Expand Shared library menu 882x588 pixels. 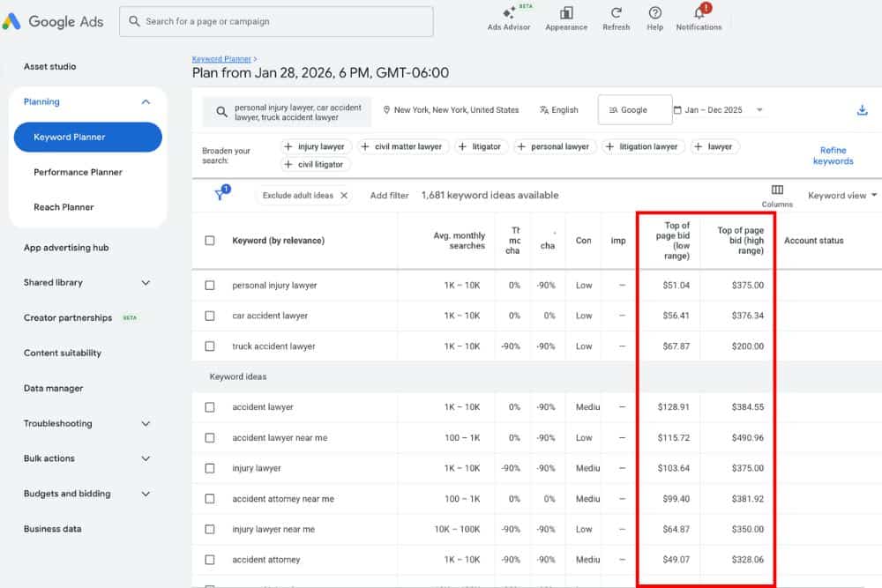146,283
